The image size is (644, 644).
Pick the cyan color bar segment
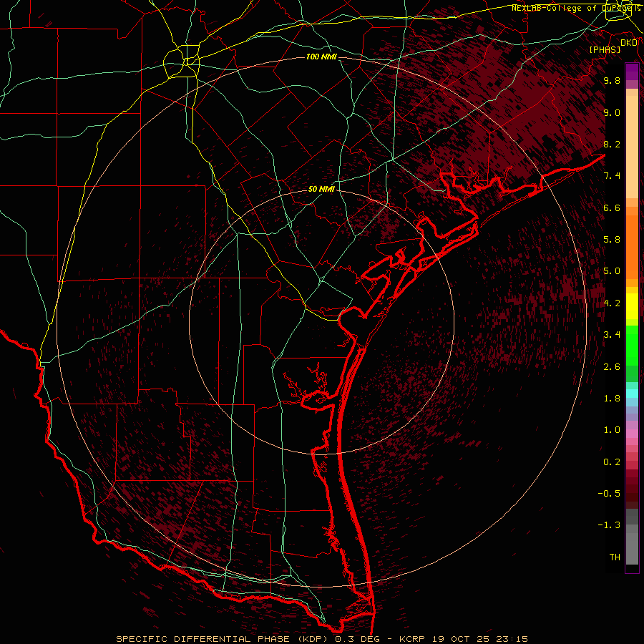[x=632, y=393]
